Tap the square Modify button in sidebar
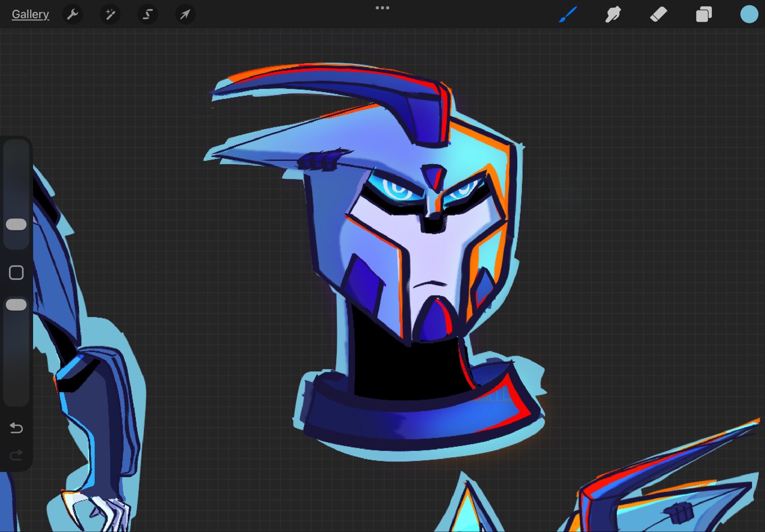 tap(16, 273)
